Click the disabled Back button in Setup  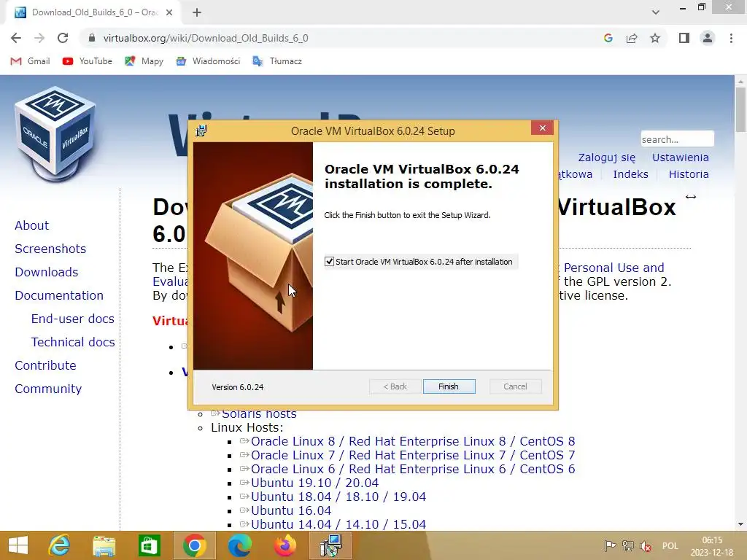coord(395,386)
